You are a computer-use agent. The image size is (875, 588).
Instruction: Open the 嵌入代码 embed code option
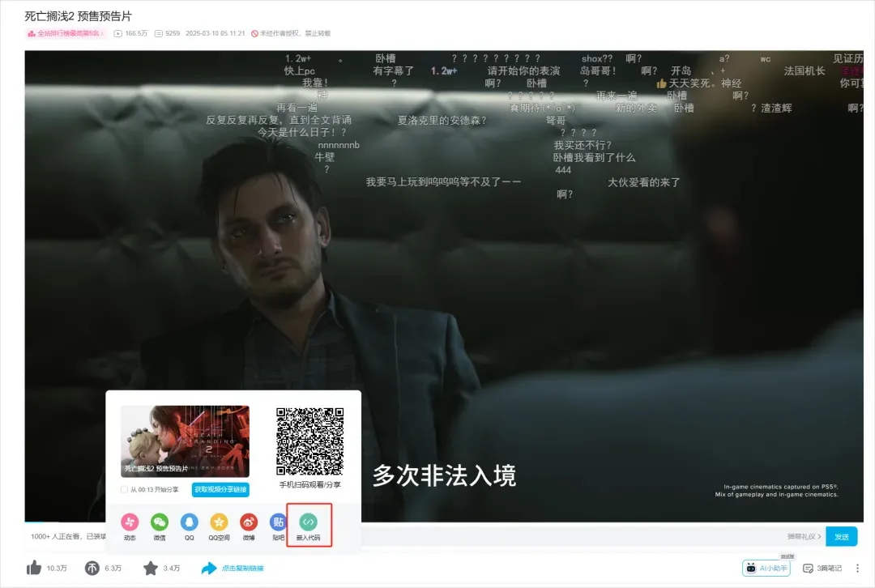(x=308, y=522)
